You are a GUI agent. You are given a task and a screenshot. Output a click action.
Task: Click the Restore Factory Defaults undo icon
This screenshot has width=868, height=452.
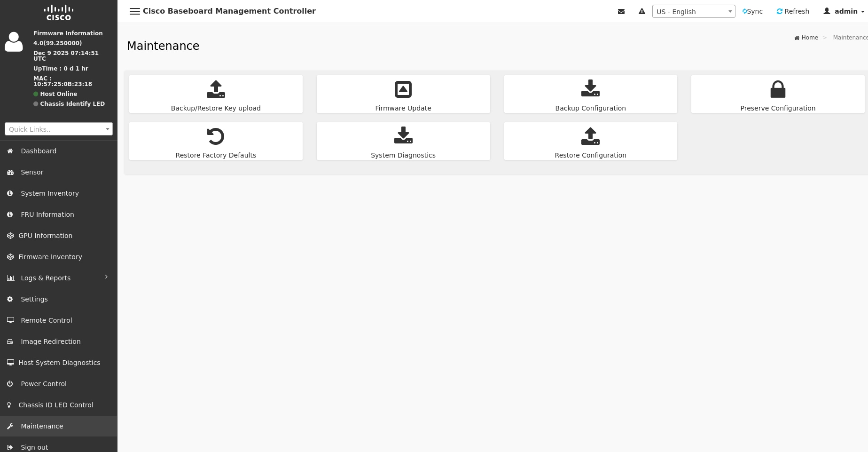[216, 136]
